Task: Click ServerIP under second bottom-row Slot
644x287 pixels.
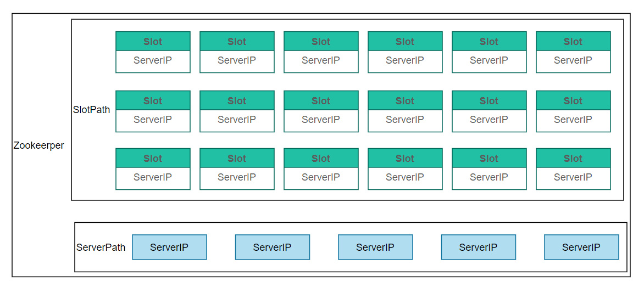Action: pyautogui.click(x=237, y=178)
